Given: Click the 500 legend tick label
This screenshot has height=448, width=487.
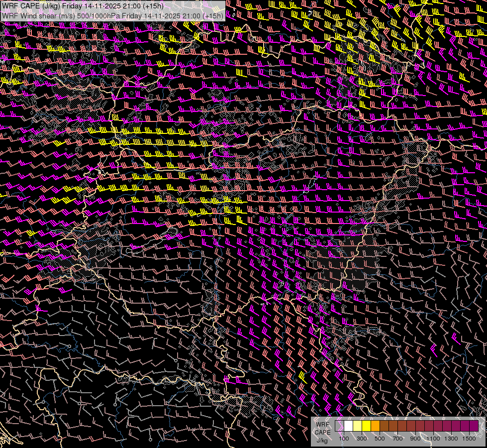Looking at the screenshot, I should (380, 439).
